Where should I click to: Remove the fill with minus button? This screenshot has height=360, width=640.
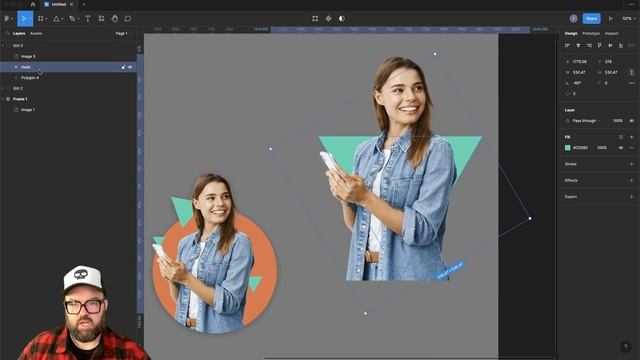[x=631, y=148]
